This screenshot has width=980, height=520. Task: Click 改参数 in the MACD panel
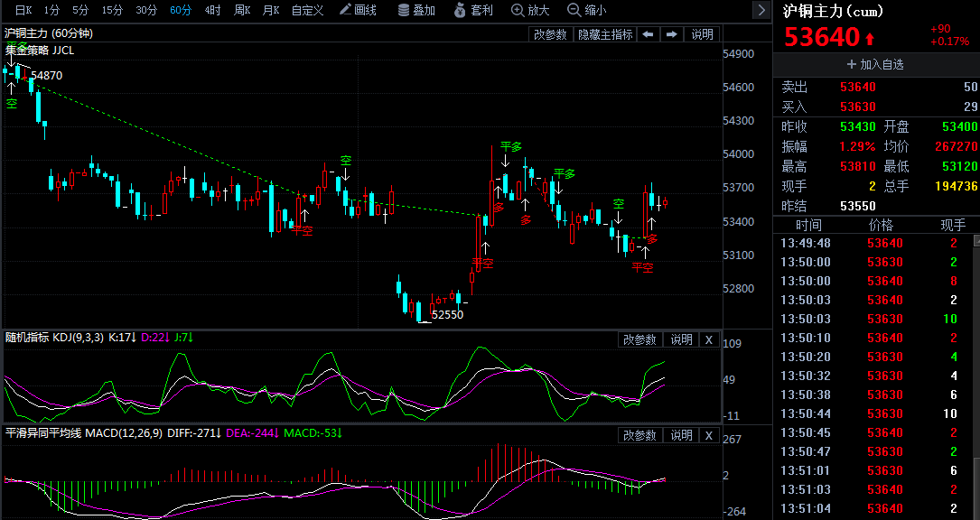639,435
